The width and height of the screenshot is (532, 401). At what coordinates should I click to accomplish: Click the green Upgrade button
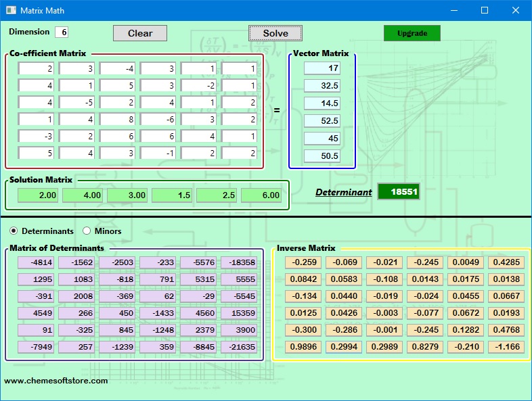tap(412, 33)
